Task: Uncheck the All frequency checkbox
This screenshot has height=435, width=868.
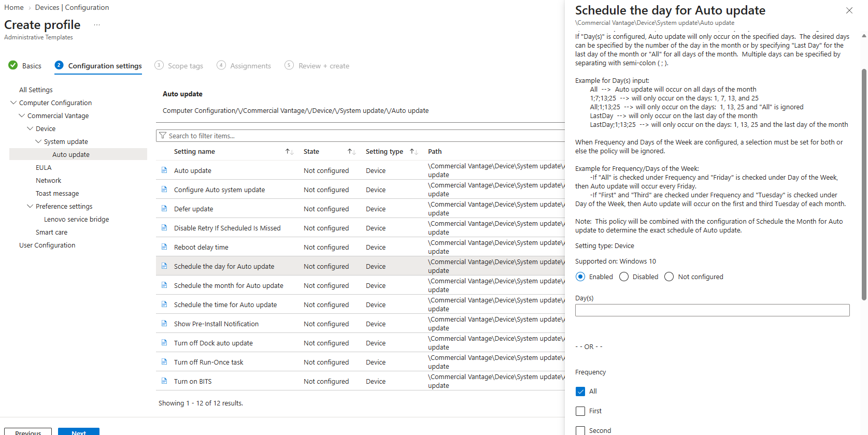Action: (x=580, y=392)
